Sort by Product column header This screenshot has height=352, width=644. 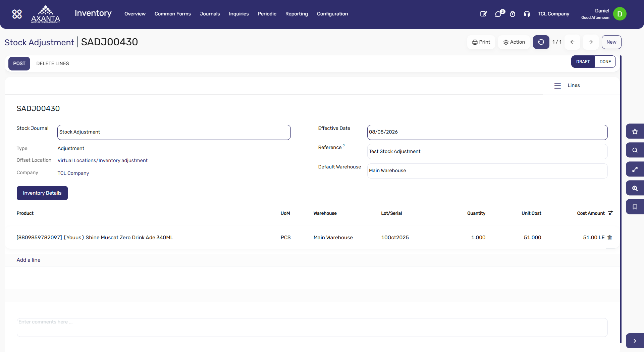pos(25,213)
